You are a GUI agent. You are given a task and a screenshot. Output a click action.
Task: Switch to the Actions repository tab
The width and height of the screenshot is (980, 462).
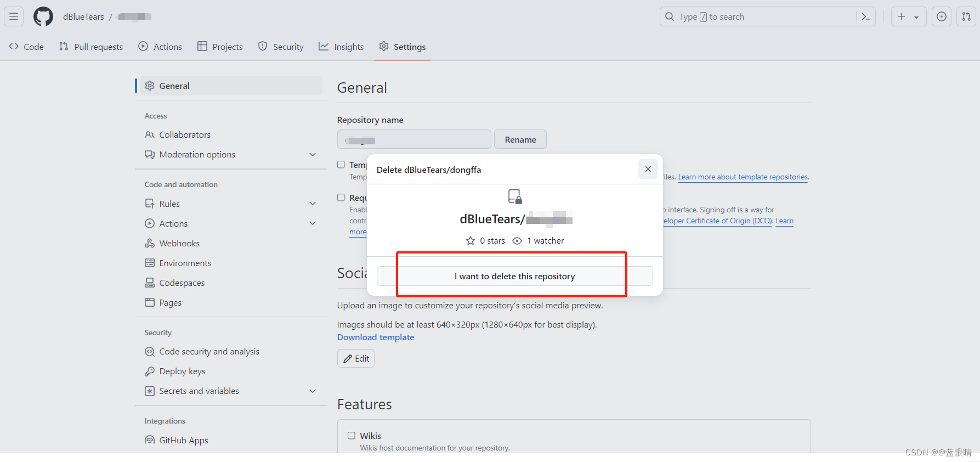[x=160, y=47]
